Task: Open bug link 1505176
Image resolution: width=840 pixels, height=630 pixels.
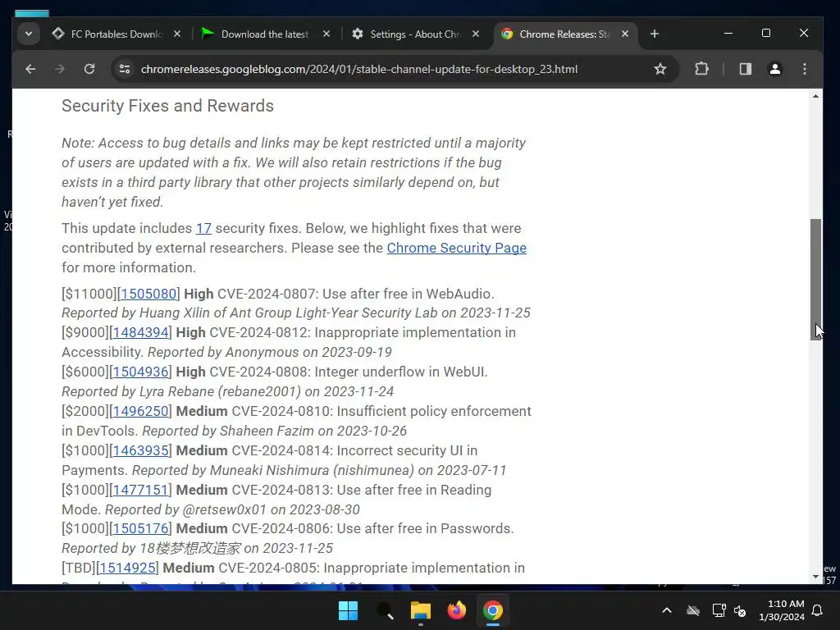Action: pyautogui.click(x=141, y=529)
